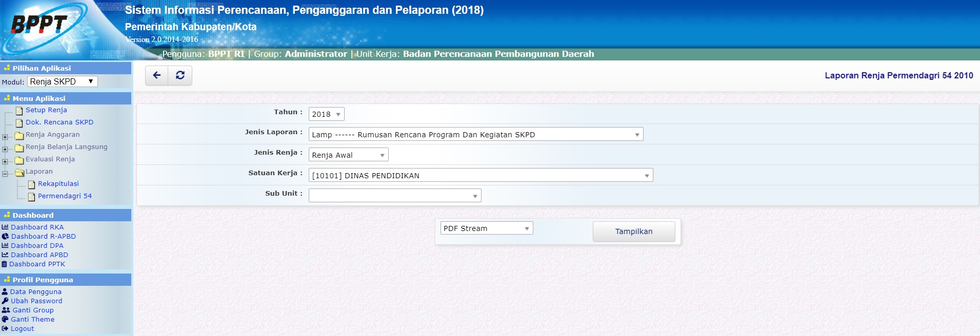Click the Renja Anggaran folder icon
Viewport: 980px width, 336px height.
click(x=19, y=136)
